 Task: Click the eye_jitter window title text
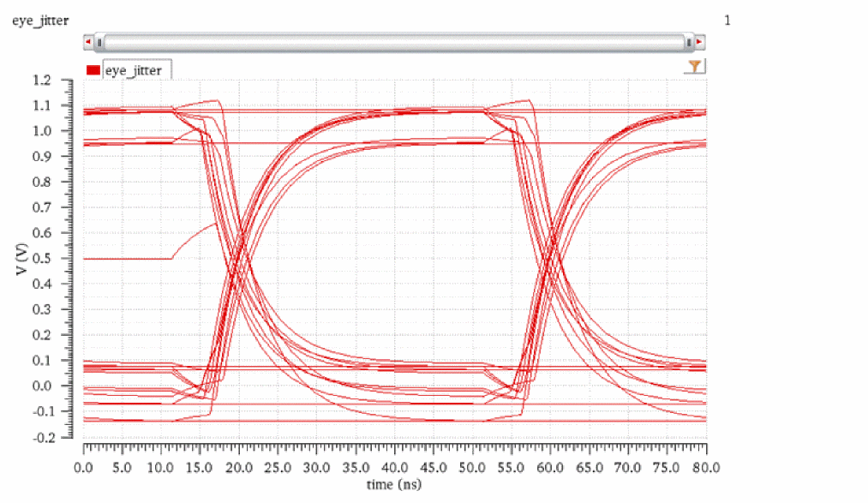point(40,21)
